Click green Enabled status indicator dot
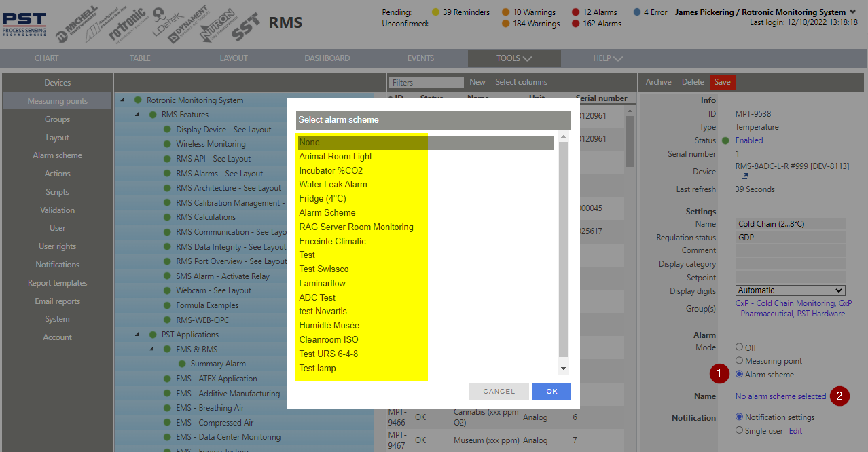868x452 pixels. click(726, 140)
